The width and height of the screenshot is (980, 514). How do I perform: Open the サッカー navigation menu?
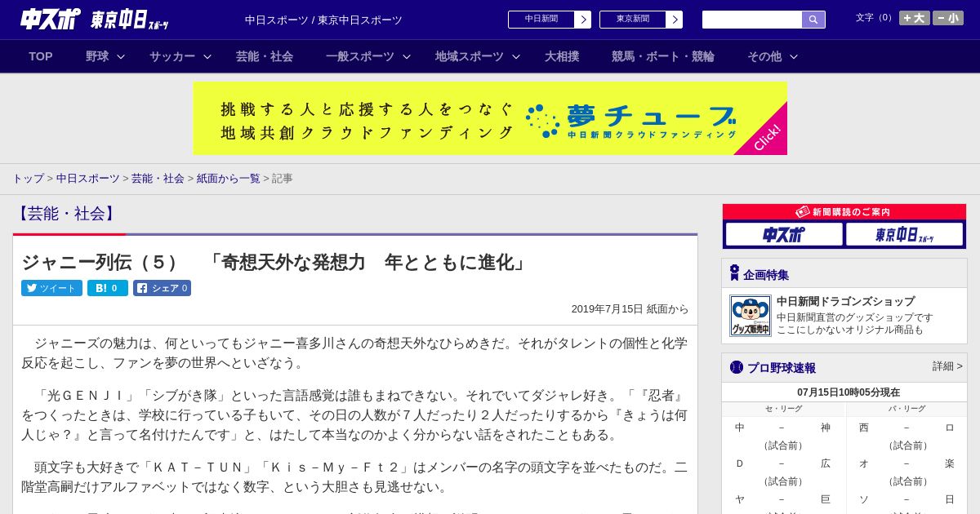(172, 56)
